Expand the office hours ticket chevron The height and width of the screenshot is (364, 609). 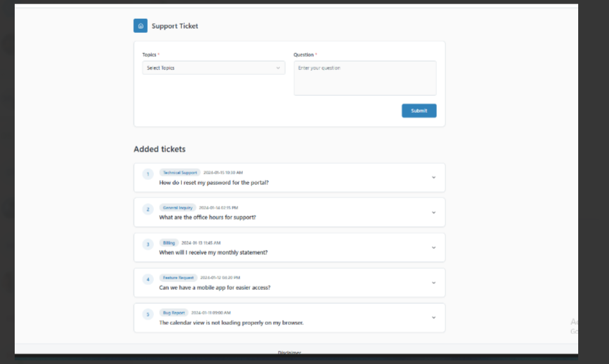point(433,213)
